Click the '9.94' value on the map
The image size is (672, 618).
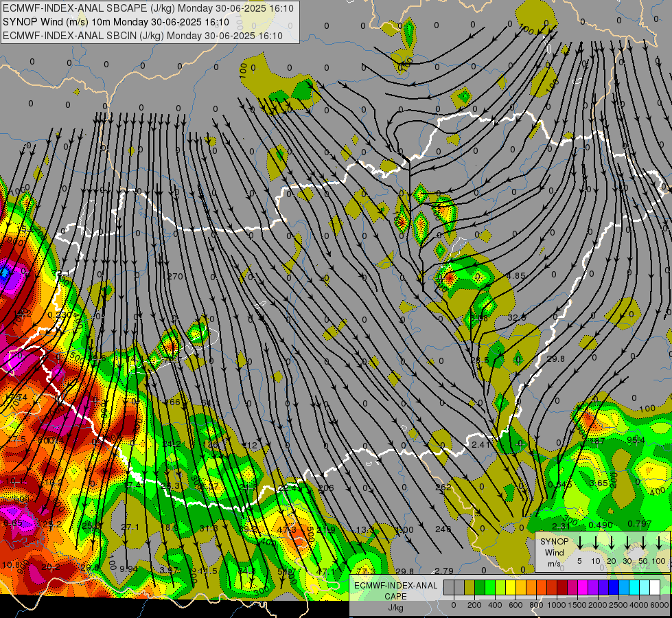point(128,569)
